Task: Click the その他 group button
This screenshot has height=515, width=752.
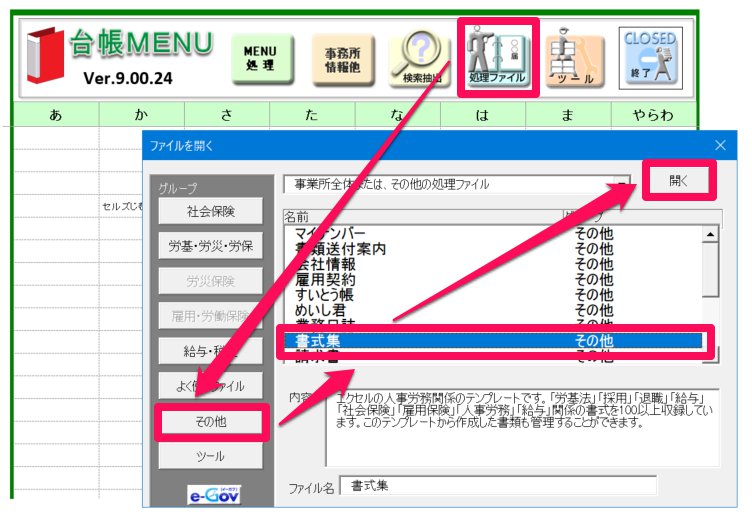Action: (x=211, y=421)
